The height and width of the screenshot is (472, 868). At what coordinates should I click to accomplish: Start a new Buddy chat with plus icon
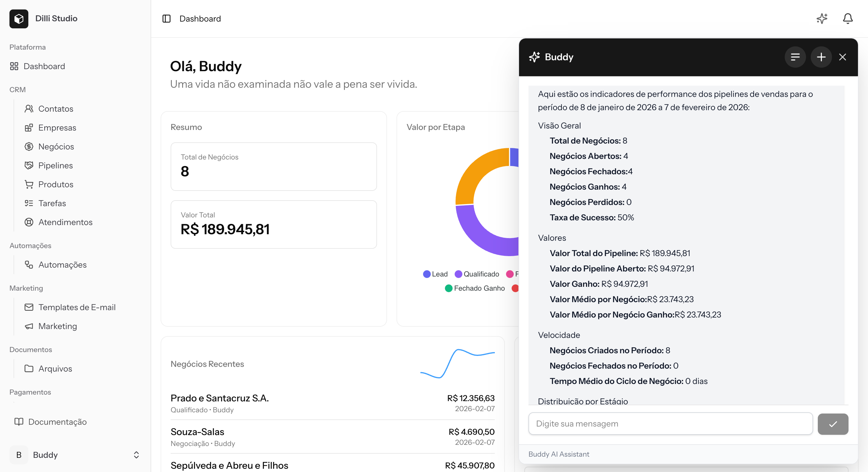[x=821, y=57]
